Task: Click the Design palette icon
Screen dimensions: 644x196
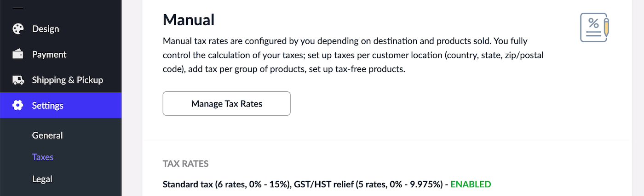Action: coord(18,29)
